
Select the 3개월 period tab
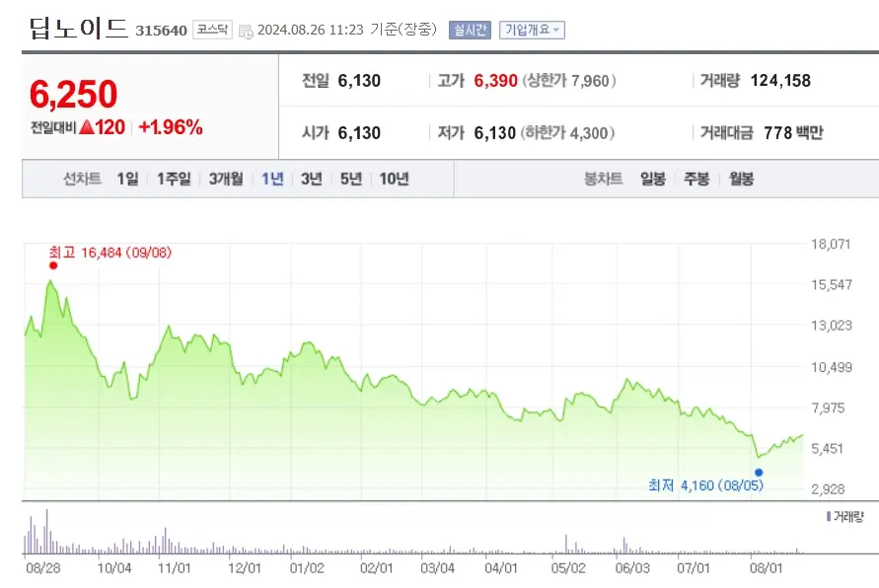tap(225, 179)
